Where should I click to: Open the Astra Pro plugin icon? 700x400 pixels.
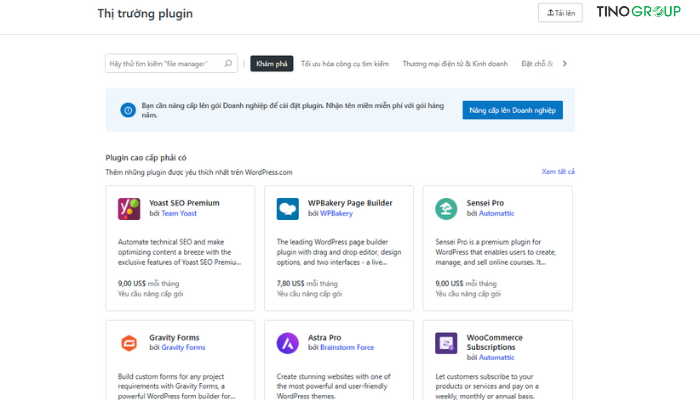click(288, 343)
